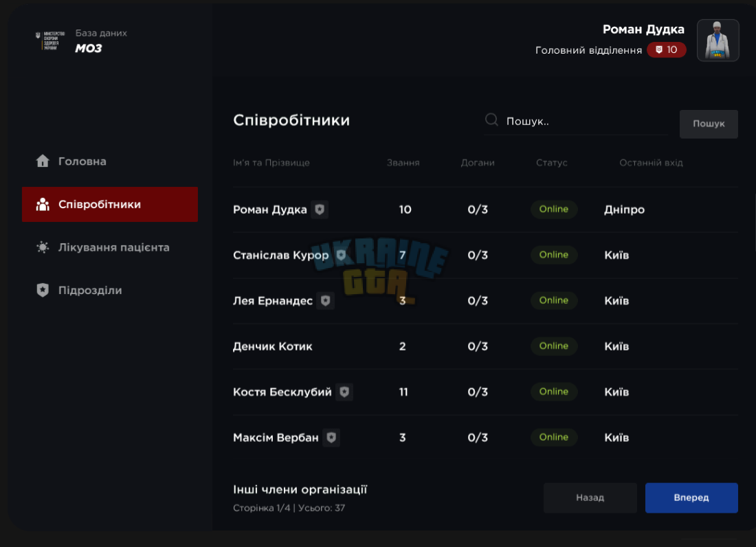Click the virus icon beside Лікування пацієнта
Screen dimensions: 756x547
(43, 247)
